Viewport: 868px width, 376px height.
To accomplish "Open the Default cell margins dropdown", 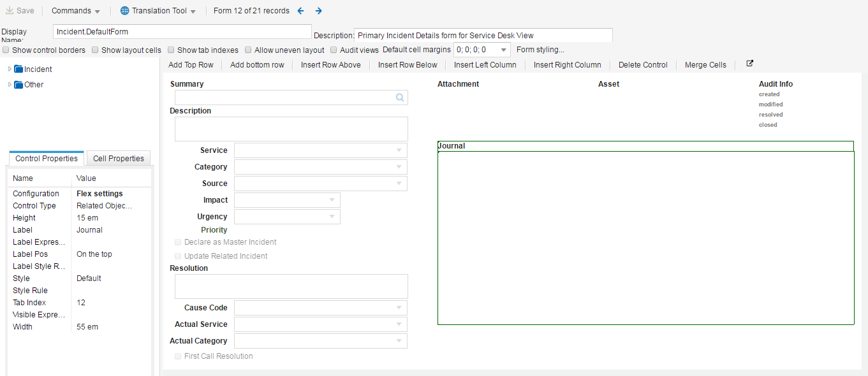I will pos(503,50).
